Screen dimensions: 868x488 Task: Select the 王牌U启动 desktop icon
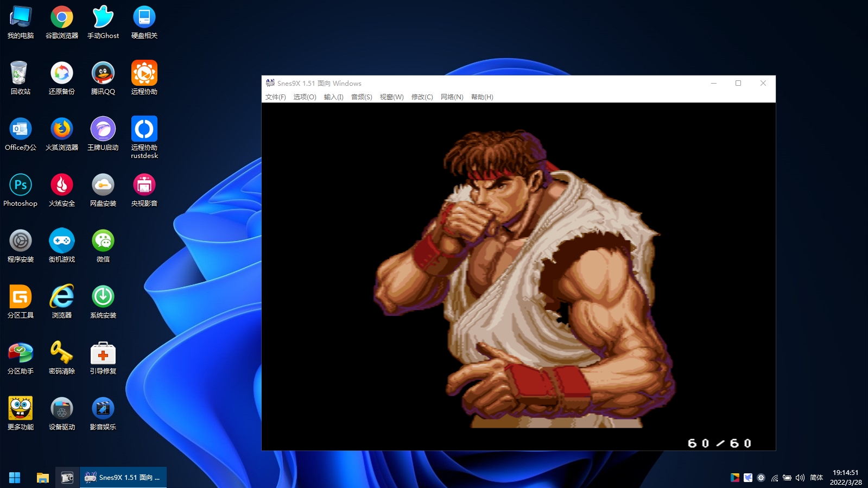coord(103,135)
